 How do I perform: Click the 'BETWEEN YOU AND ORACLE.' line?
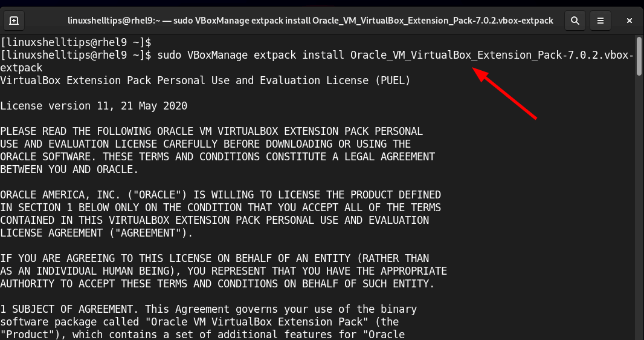click(x=69, y=170)
